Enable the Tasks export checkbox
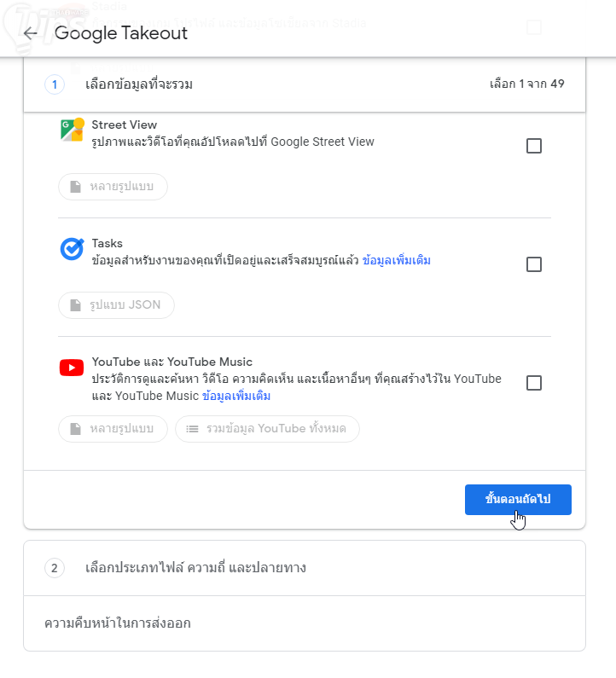Viewport: 616px width, 678px height. 534,264
